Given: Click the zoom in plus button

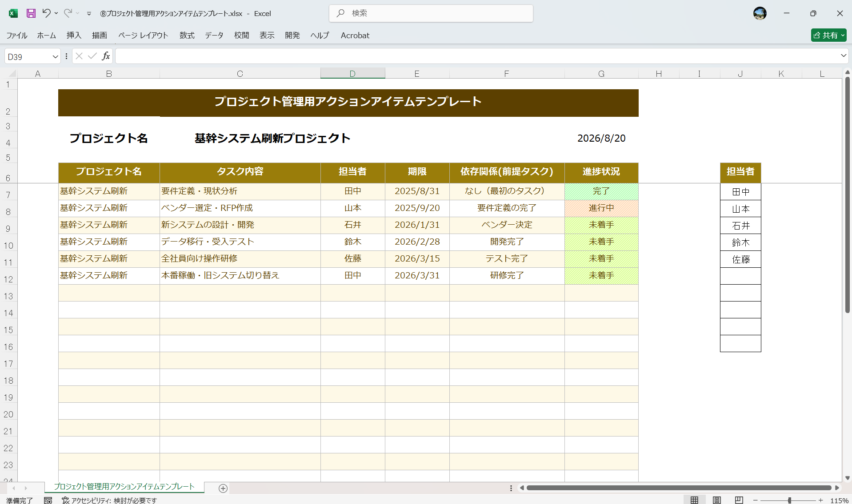Looking at the screenshot, I should 820,500.
